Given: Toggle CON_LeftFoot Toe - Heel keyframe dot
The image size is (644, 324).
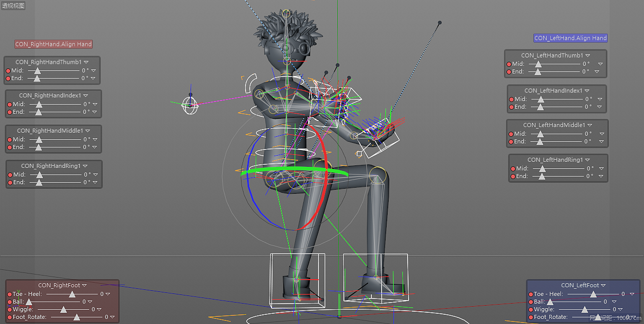Looking at the screenshot, I should [531, 294].
